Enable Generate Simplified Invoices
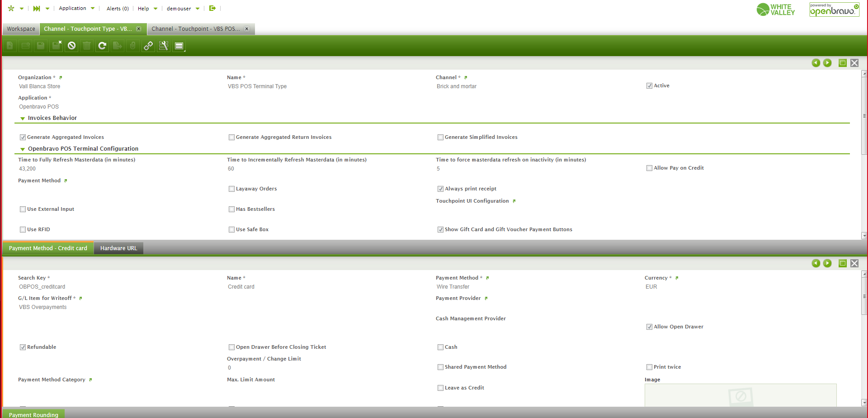The width and height of the screenshot is (868, 418). (440, 137)
